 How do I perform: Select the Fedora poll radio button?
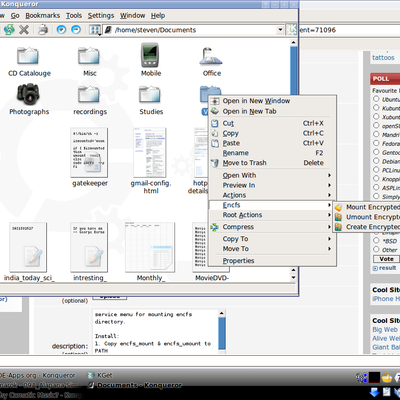point(376,143)
